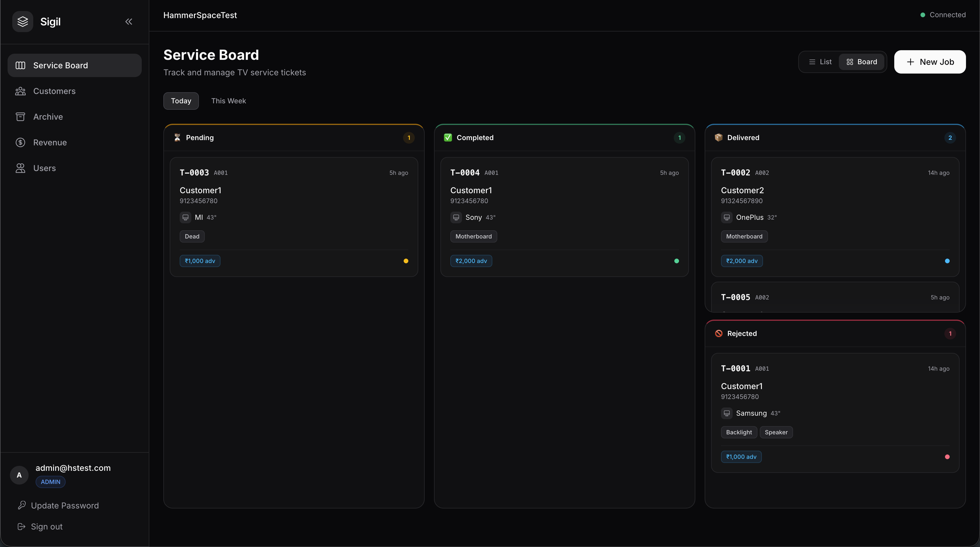The image size is (980, 547).
Task: Switch to Board view
Action: (x=862, y=62)
